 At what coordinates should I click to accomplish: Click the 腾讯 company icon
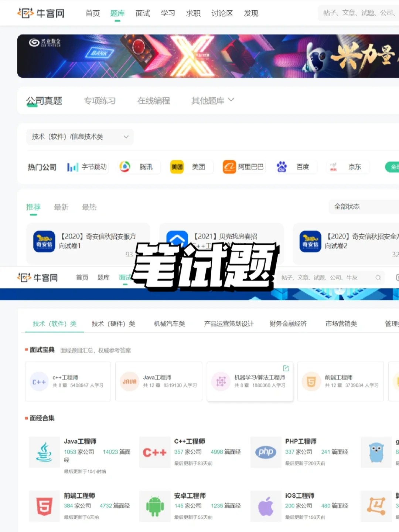click(125, 167)
